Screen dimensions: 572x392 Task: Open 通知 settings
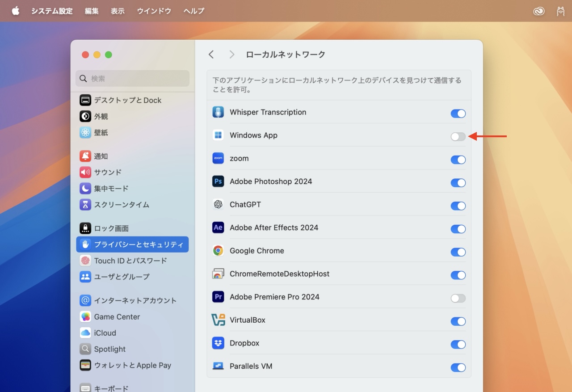click(132, 156)
